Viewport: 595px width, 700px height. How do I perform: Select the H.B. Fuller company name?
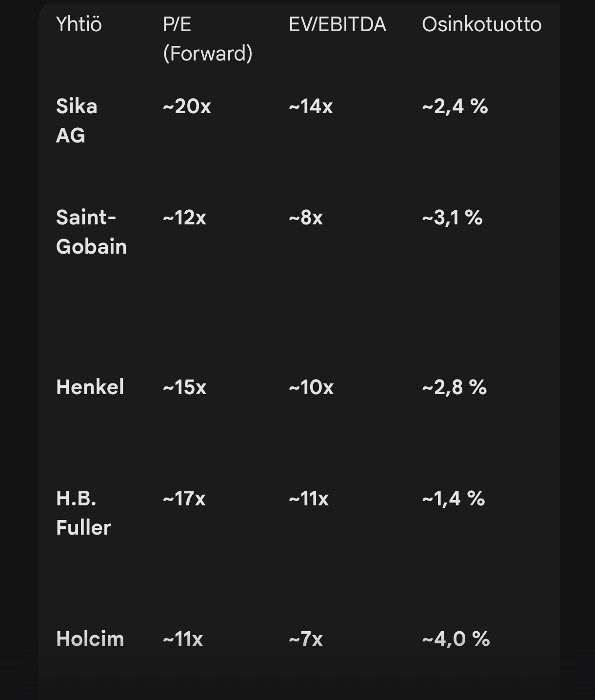point(83,513)
